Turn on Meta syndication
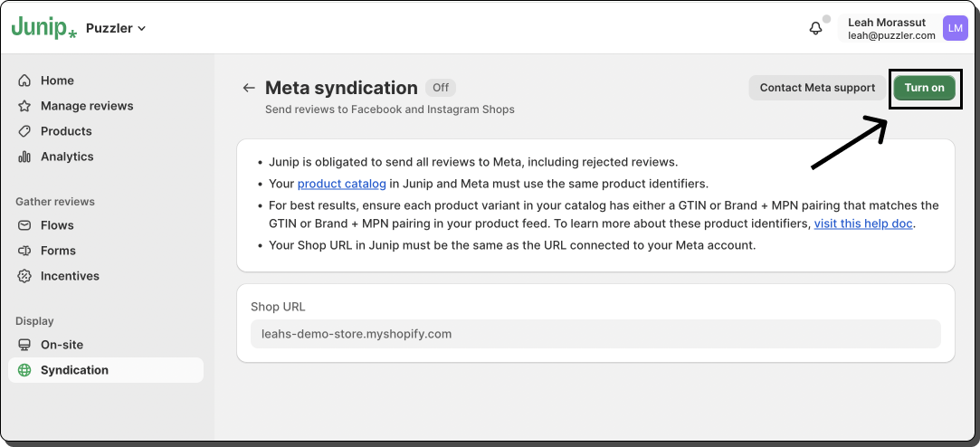This screenshot has width=980, height=447. click(x=924, y=88)
